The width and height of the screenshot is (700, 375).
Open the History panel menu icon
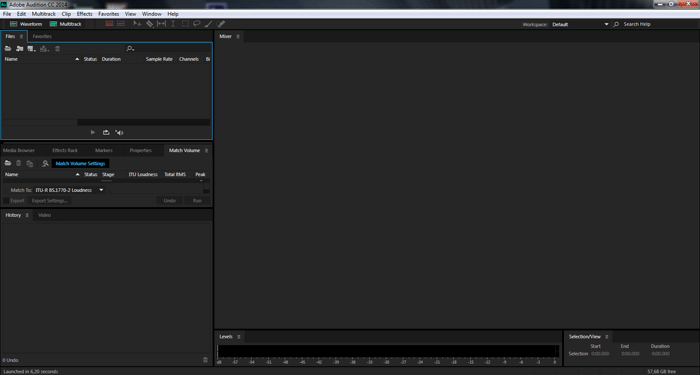coord(27,215)
